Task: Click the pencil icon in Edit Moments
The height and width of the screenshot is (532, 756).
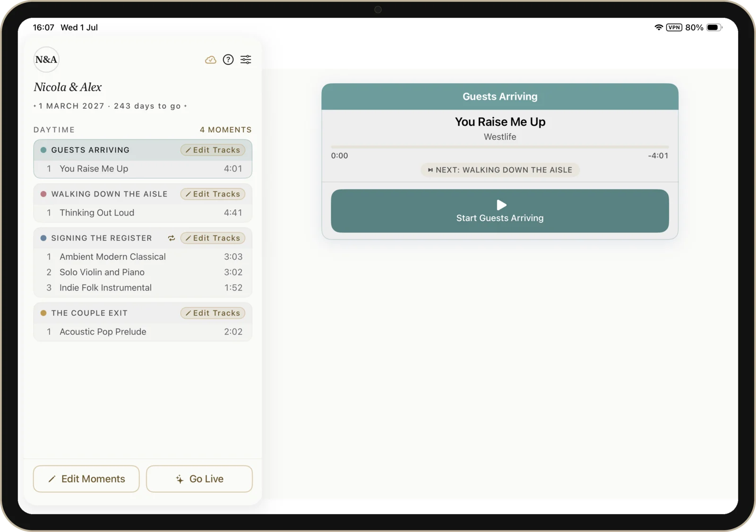Action: (x=52, y=479)
